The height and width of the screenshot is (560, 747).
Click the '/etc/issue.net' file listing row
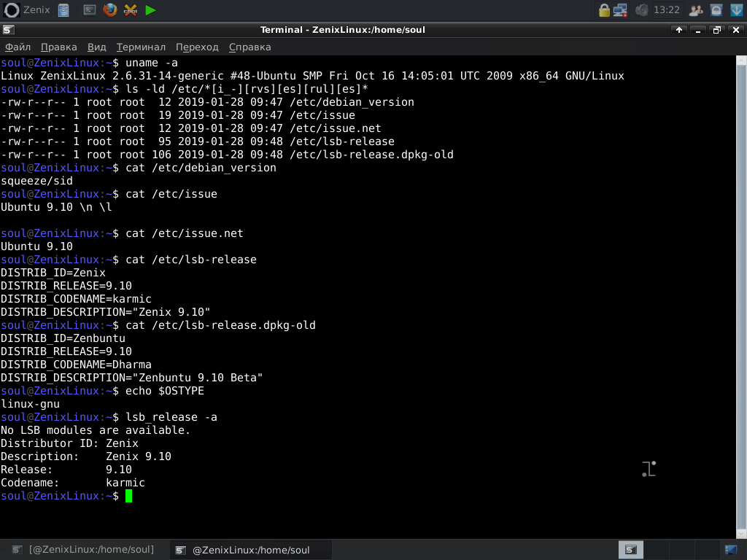point(190,128)
